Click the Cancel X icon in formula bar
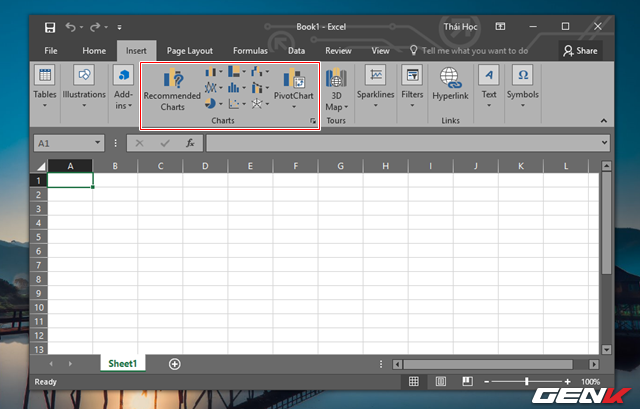 pyautogui.click(x=139, y=143)
